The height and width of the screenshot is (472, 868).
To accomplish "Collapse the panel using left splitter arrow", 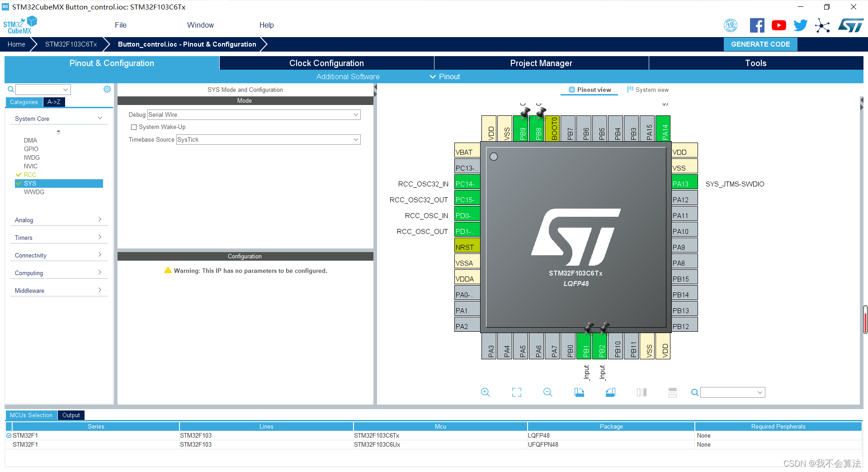I will click(x=375, y=87).
